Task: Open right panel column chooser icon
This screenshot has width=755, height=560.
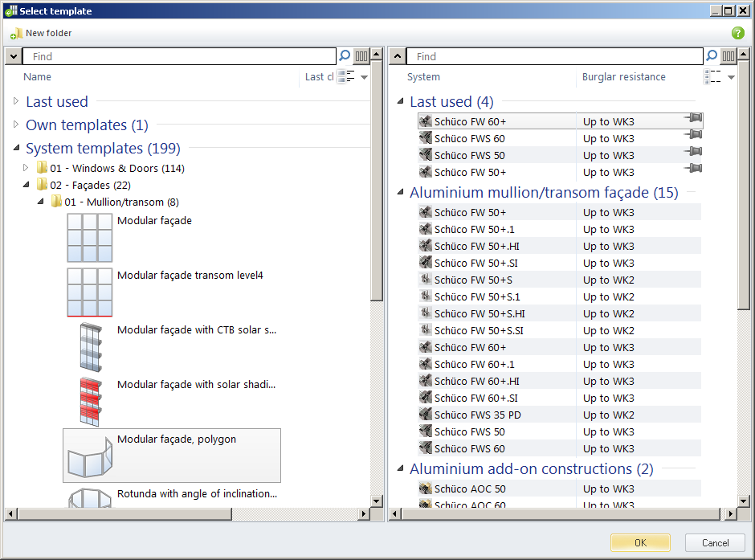Action: coord(728,56)
